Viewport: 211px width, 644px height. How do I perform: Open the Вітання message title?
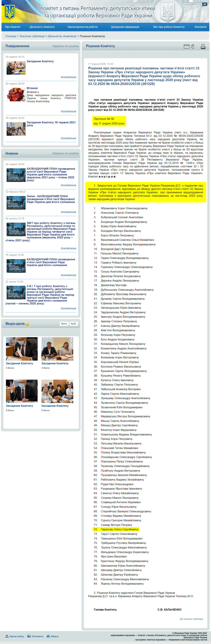[x=32, y=88]
